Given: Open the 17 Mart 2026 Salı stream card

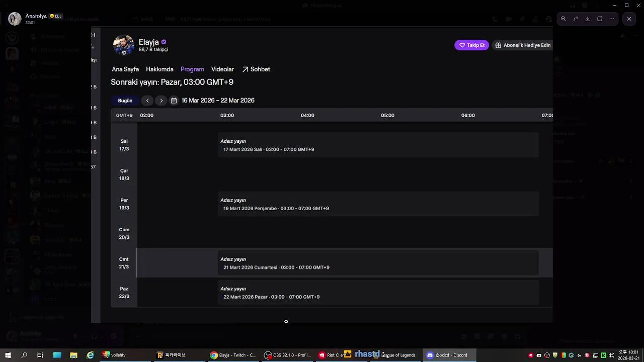Looking at the screenshot, I should coord(378,145).
